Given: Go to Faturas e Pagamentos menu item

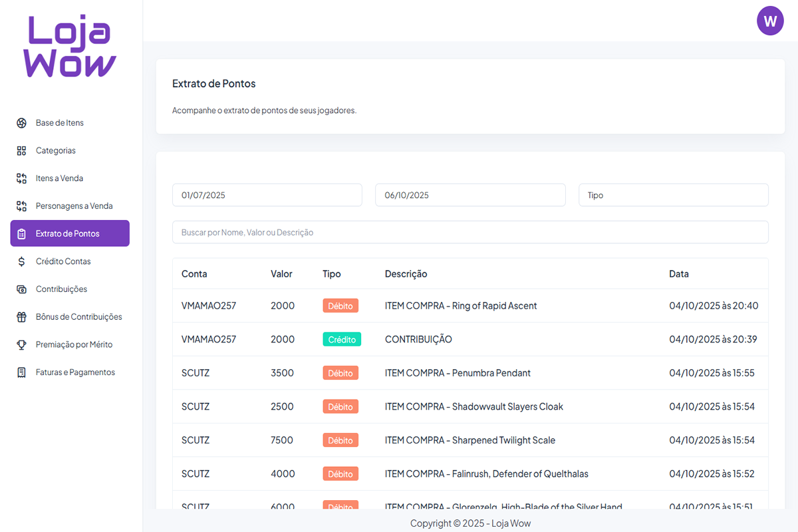Looking at the screenshot, I should coord(75,372).
